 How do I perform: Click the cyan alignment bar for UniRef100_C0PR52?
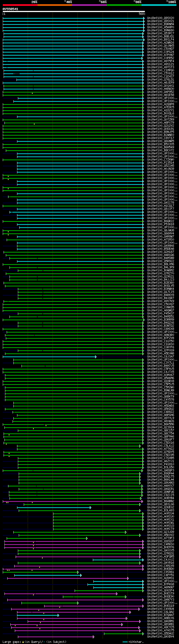click(72, 58)
